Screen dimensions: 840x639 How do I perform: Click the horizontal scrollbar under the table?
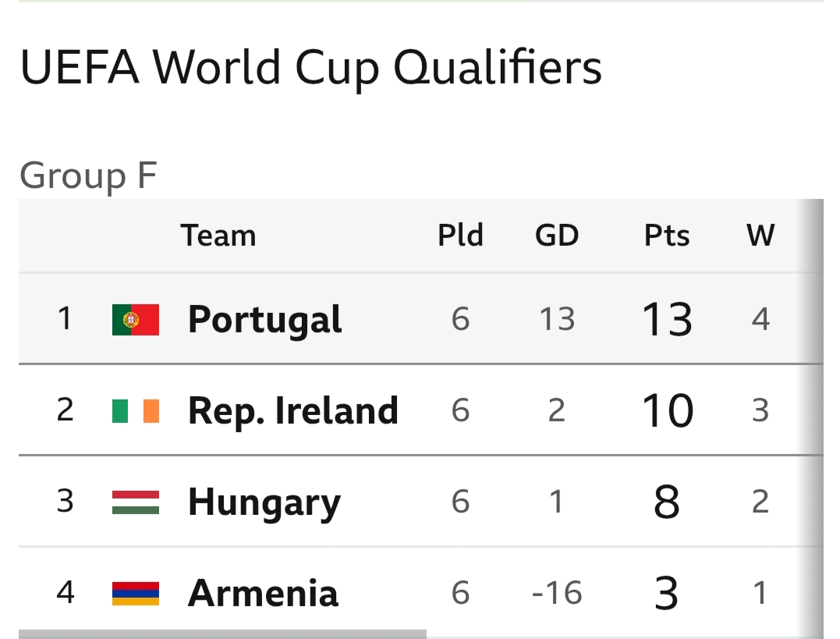pos(223,634)
